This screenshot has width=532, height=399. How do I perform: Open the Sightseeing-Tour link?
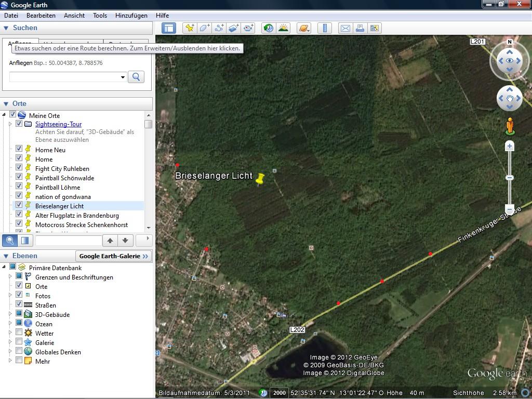coord(58,124)
